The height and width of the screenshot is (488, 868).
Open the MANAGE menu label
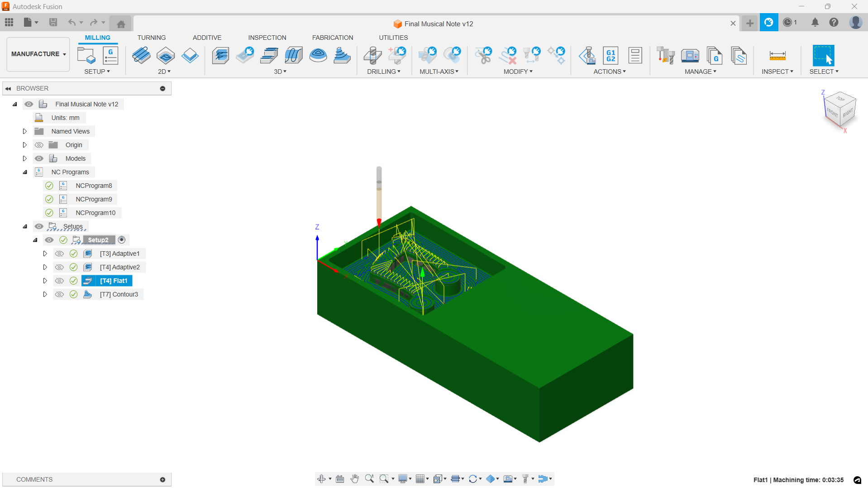[700, 72]
